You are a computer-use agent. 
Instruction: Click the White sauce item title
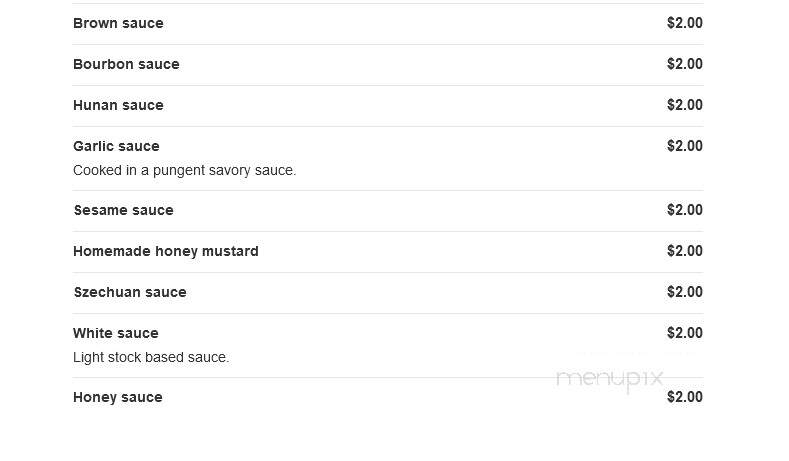click(x=116, y=333)
